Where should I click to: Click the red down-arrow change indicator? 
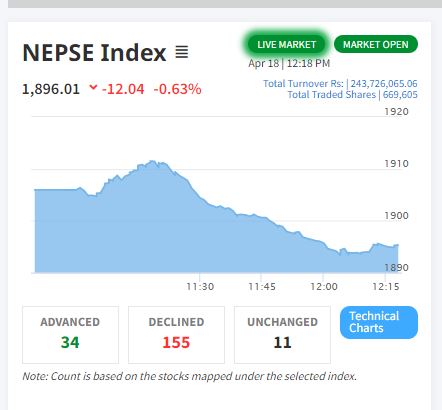pos(93,87)
